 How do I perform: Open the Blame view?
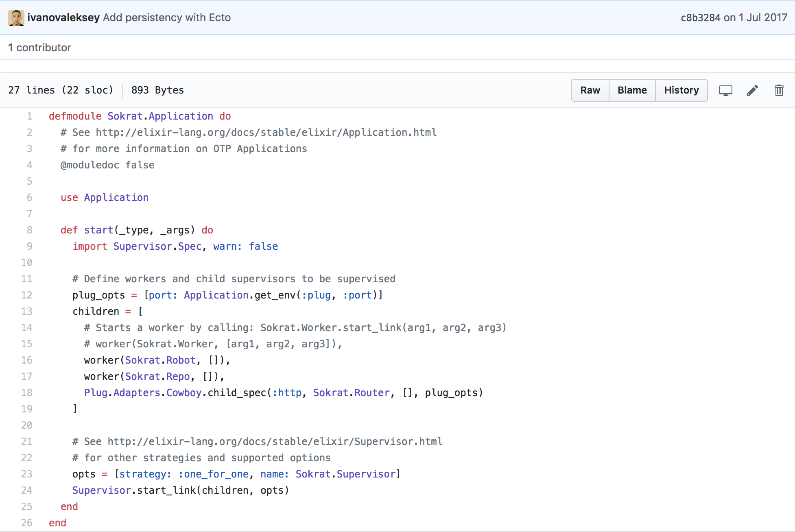[632, 90]
